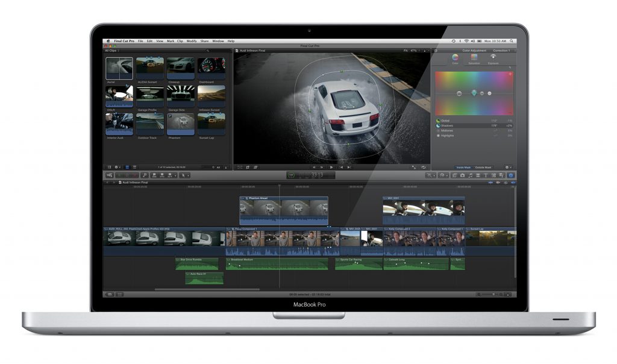Open the viewer Fit zoom dropdown
Viewport: 617px width, 364px height.
click(411, 51)
